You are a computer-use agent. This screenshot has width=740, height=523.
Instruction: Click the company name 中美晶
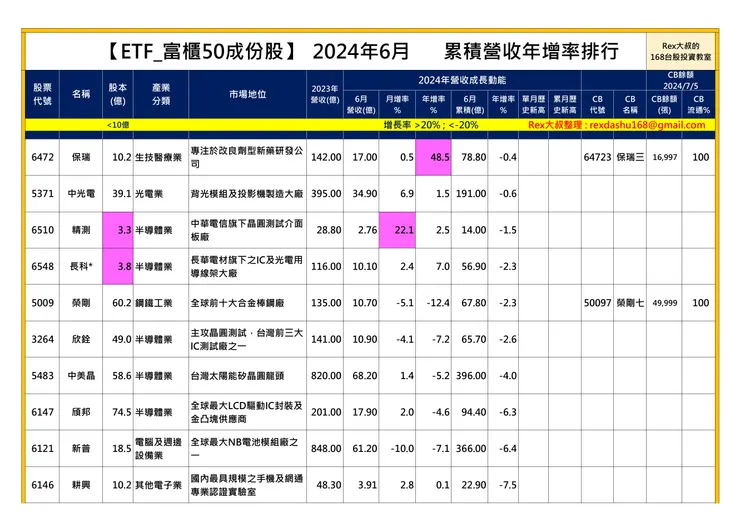point(81,376)
